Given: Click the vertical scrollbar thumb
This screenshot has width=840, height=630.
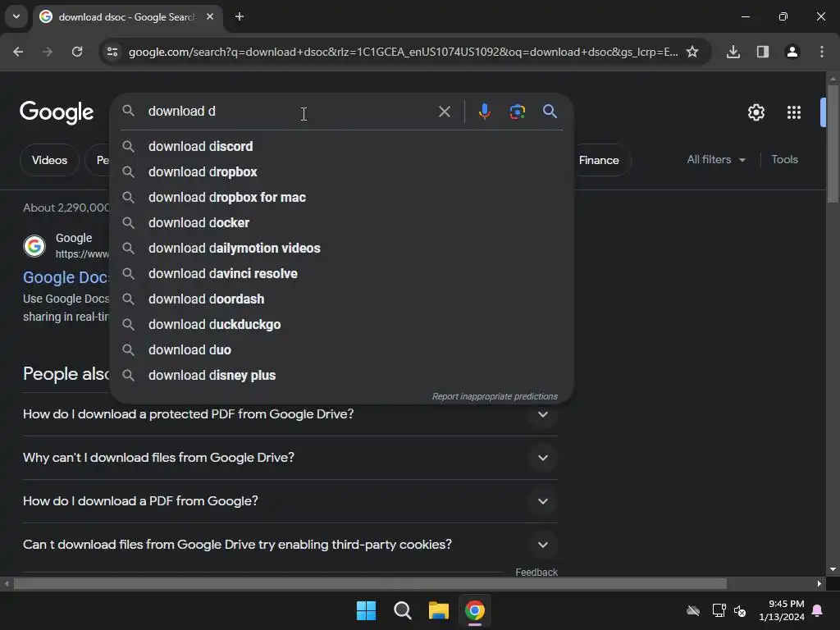Looking at the screenshot, I should (833, 144).
